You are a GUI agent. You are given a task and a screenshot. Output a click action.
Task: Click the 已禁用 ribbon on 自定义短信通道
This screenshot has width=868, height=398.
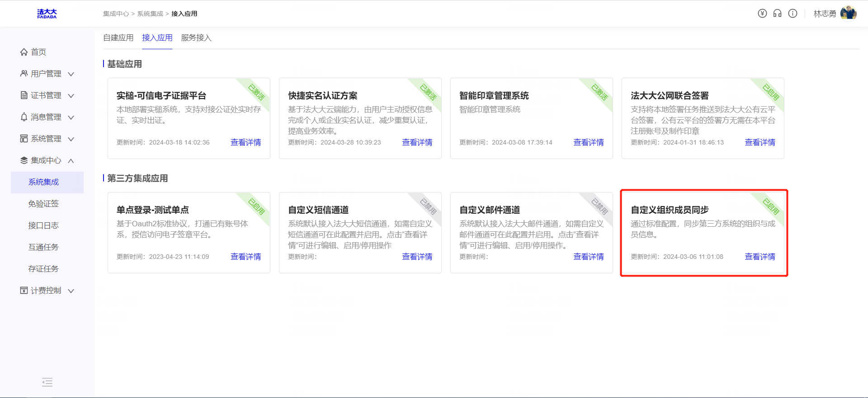(428, 206)
